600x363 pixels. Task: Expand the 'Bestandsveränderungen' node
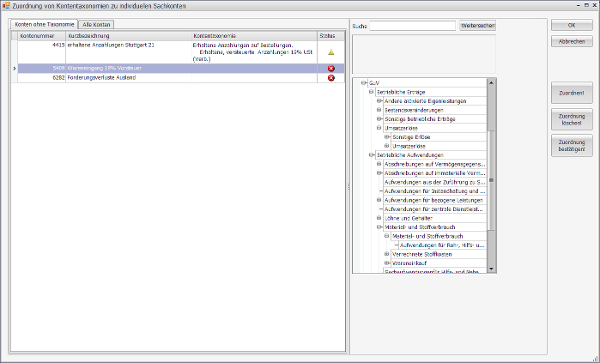click(x=379, y=110)
